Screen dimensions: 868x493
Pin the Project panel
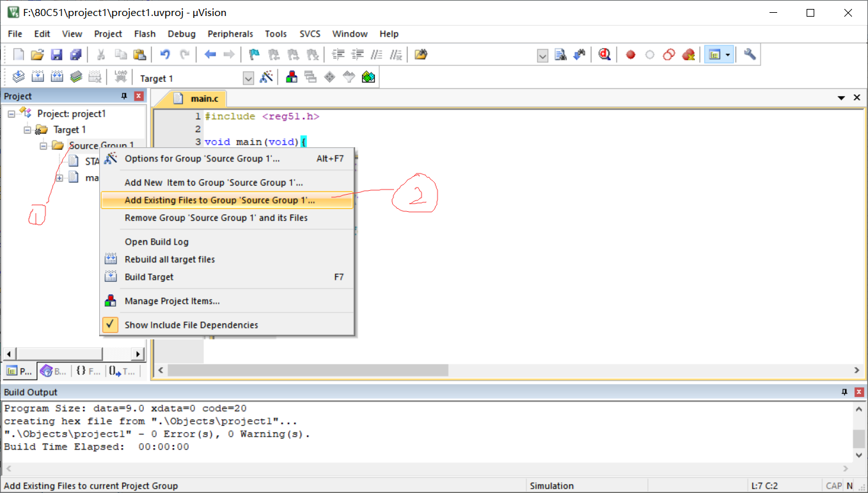124,96
